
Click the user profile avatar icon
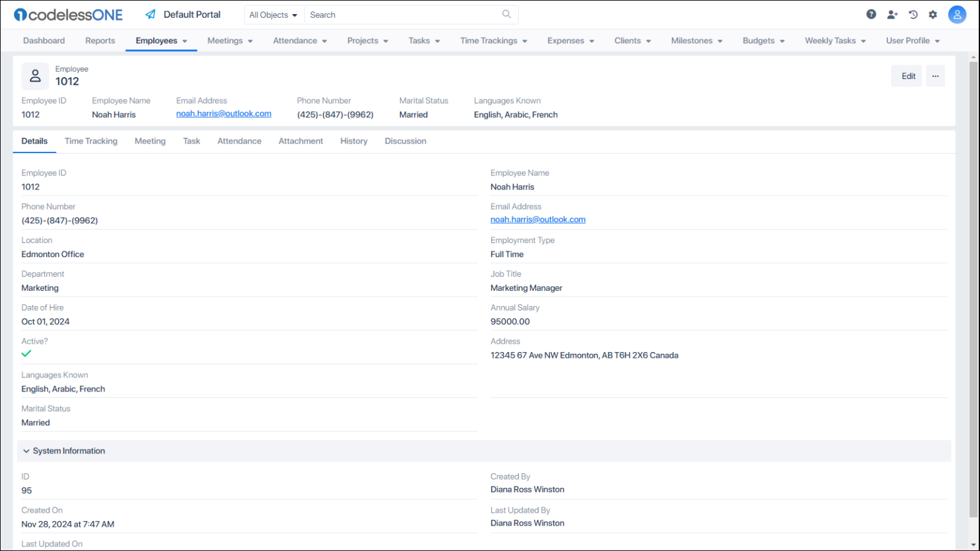957,14
